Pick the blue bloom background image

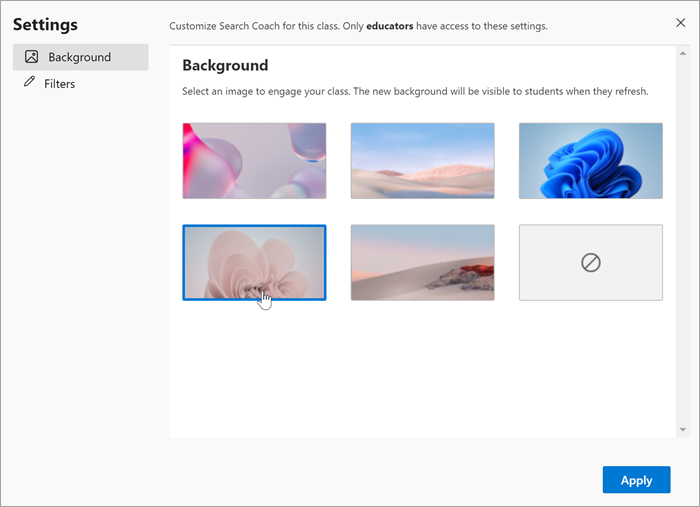coord(591,161)
